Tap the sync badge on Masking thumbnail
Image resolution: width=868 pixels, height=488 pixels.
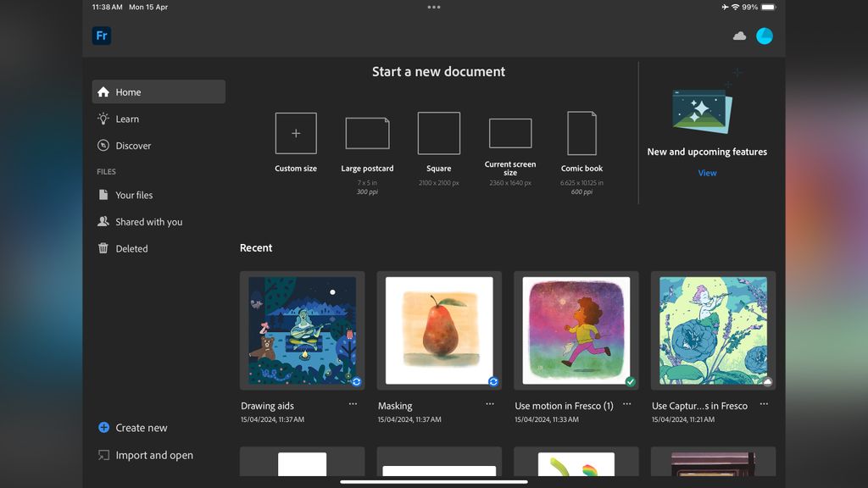pyautogui.click(x=492, y=383)
